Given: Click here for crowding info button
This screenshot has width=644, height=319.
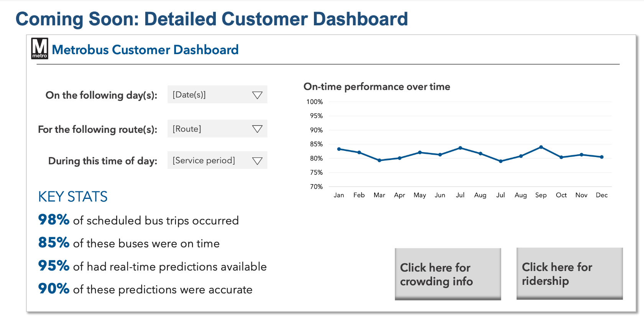Looking at the screenshot, I should tap(448, 274).
